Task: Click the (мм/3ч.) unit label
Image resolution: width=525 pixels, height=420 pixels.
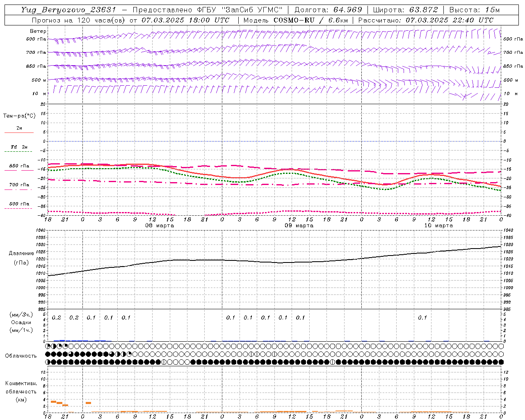Action: [x=21, y=315]
